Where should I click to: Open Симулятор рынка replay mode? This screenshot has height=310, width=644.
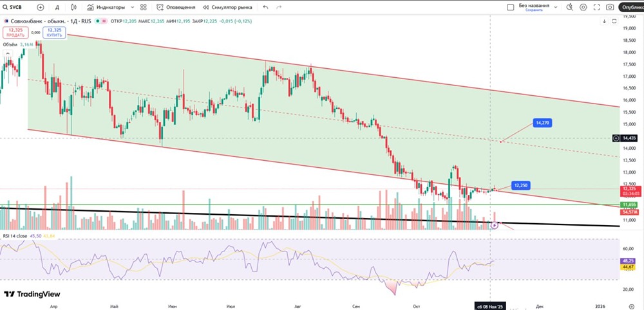click(x=229, y=7)
